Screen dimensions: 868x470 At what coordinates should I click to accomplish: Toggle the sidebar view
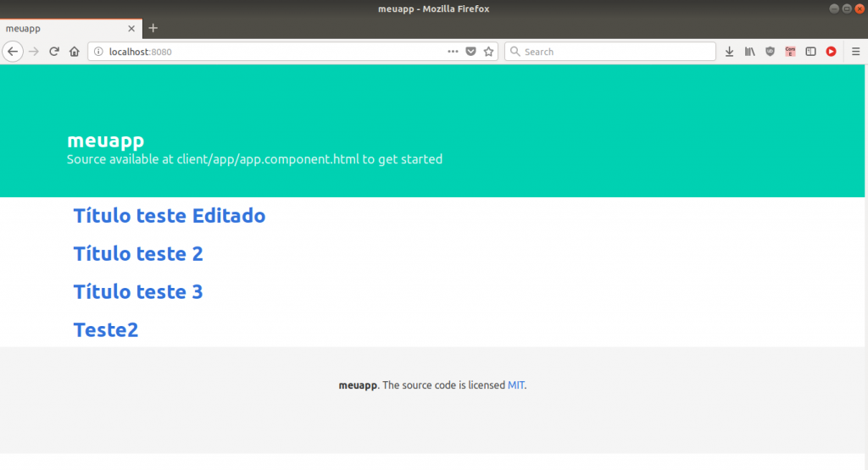pos(810,52)
